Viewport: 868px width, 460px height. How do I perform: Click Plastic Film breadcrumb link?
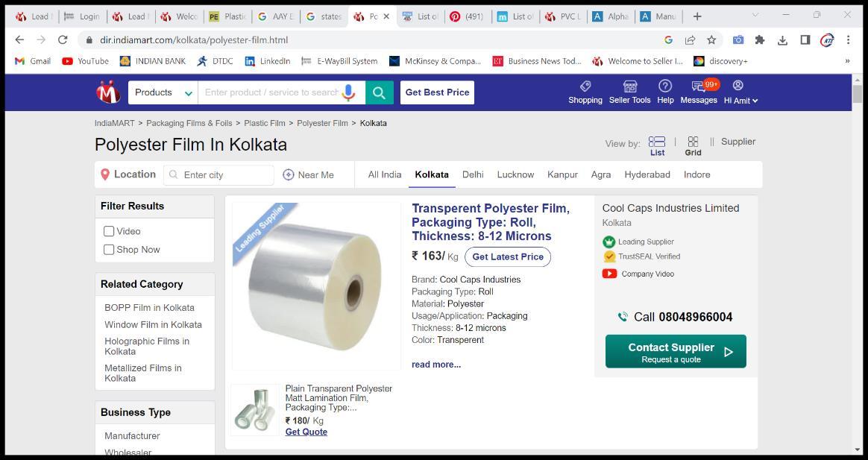265,123
